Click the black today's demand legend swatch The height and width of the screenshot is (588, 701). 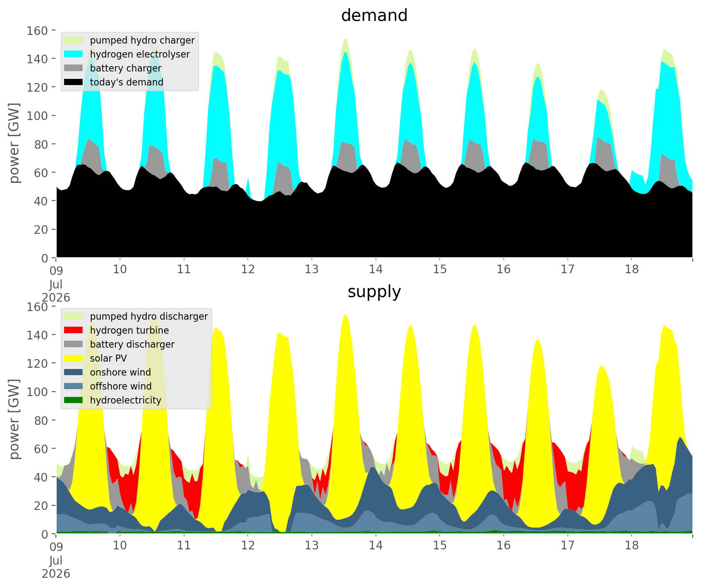pos(74,82)
